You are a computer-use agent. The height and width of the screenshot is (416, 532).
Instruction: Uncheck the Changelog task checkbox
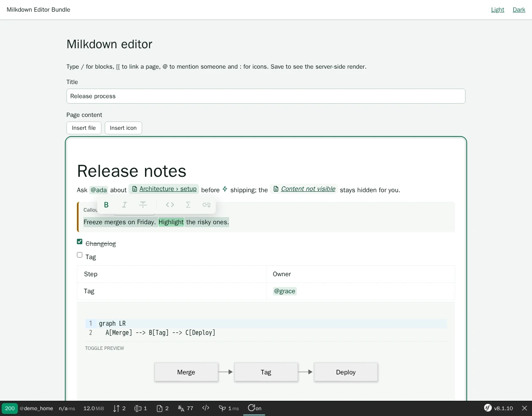(x=80, y=242)
